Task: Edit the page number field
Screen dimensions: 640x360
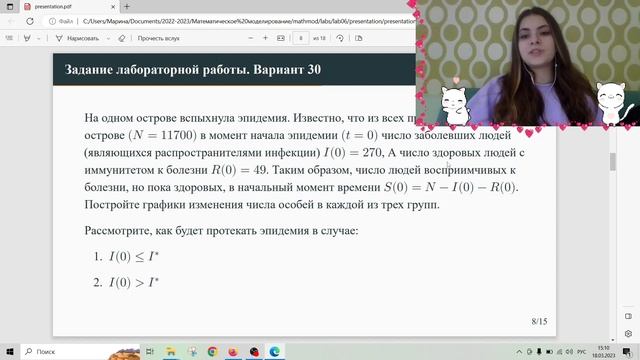Action: coord(301,38)
